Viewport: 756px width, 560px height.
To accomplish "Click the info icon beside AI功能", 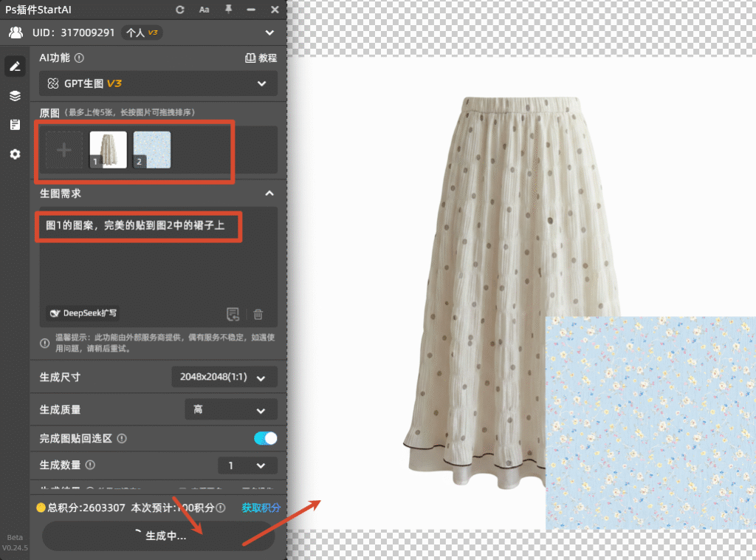I will click(x=80, y=58).
